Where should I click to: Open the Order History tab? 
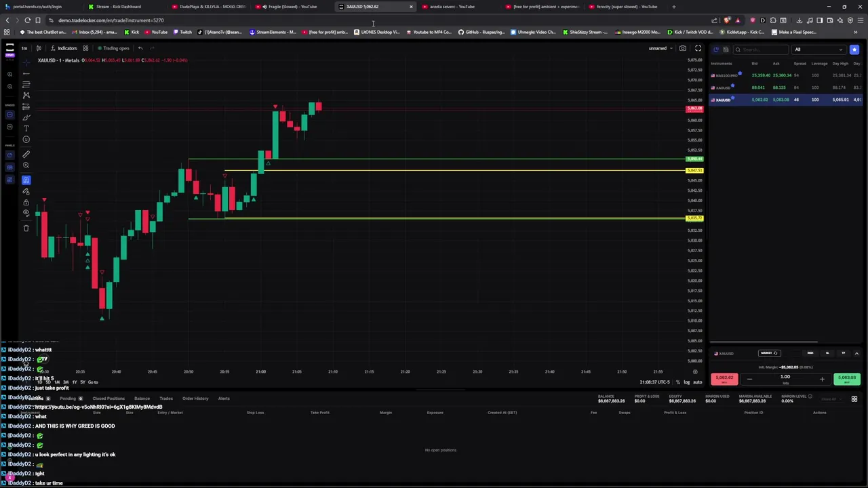coord(195,399)
